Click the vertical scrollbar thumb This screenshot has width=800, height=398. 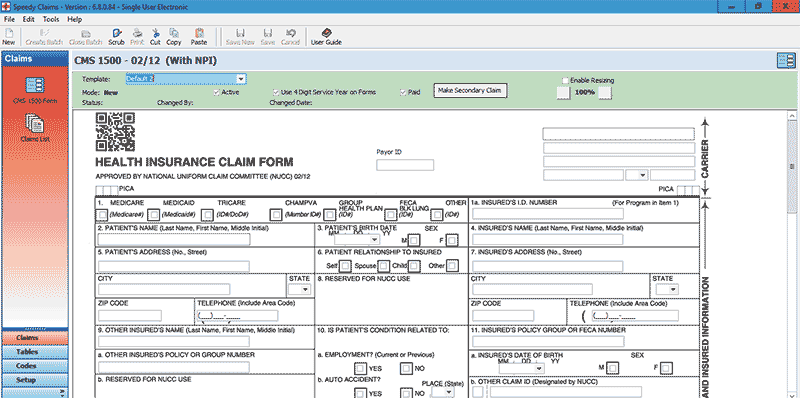(792, 166)
